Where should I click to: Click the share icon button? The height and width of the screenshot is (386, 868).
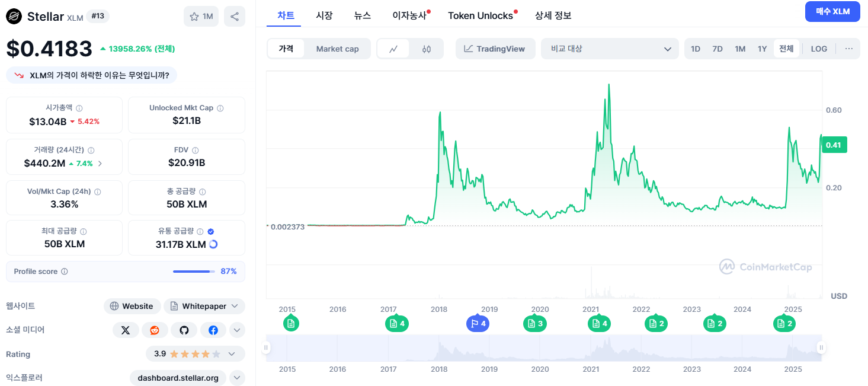(235, 17)
